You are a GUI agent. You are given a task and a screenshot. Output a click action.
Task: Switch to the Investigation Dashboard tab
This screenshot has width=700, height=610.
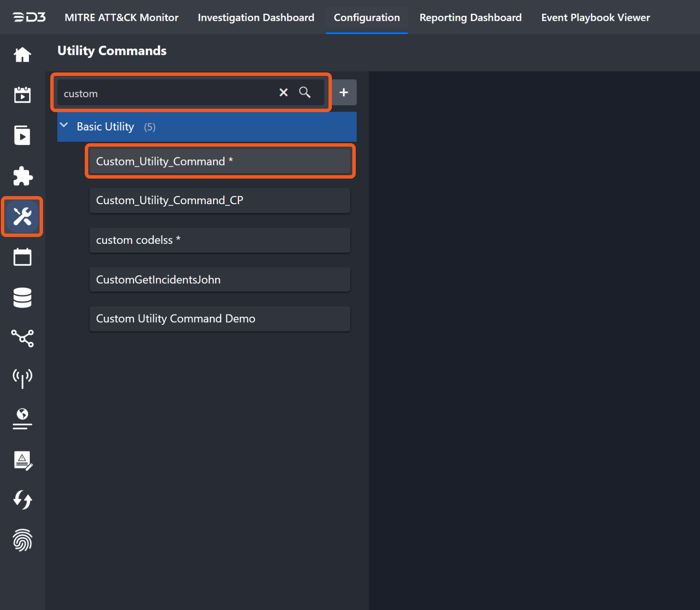point(256,17)
